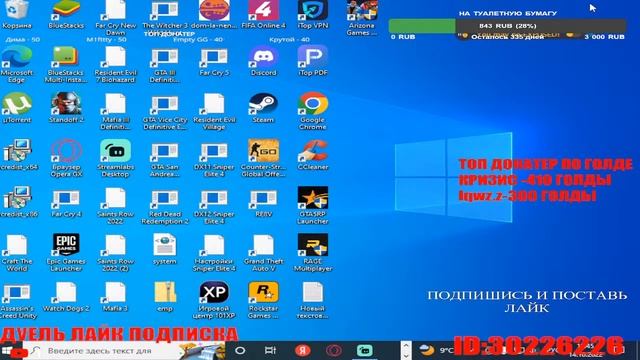Image resolution: width=640 pixels, height=360 pixels.
Task: Open dom-la-nen shortcut icon
Action: pos(214,15)
